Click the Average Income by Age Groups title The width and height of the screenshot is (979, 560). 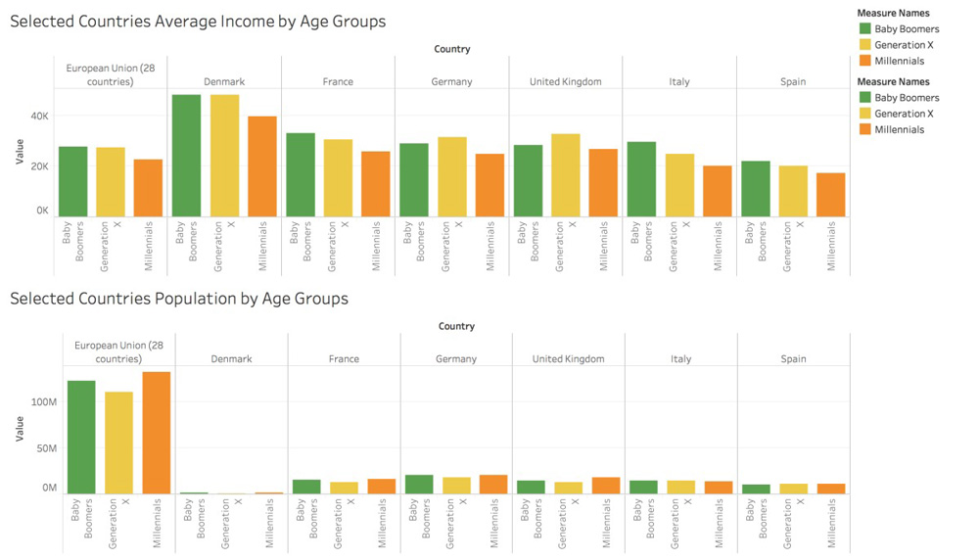pyautogui.click(x=198, y=22)
